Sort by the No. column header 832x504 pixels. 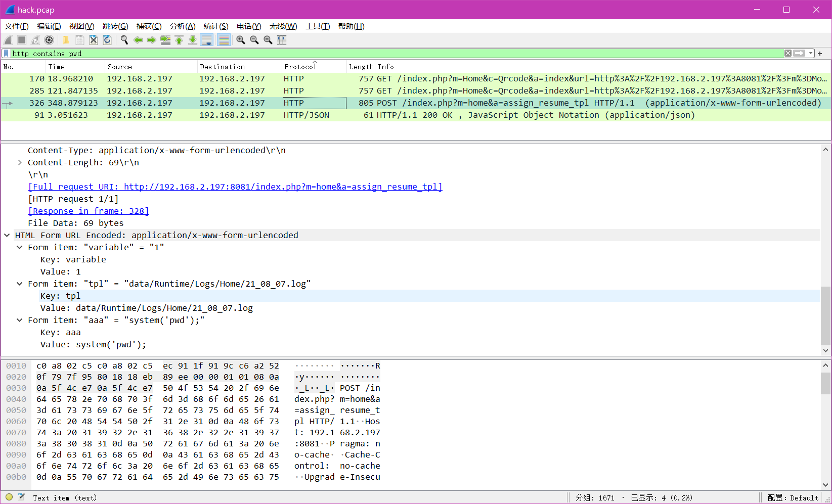[23, 67]
